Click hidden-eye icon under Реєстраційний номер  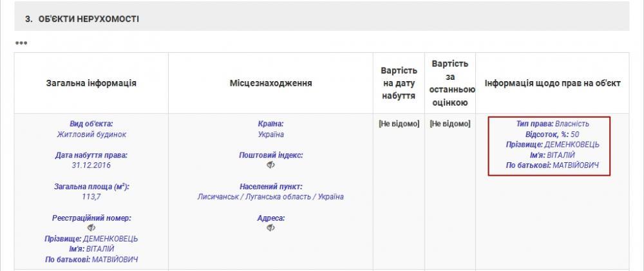91,228
